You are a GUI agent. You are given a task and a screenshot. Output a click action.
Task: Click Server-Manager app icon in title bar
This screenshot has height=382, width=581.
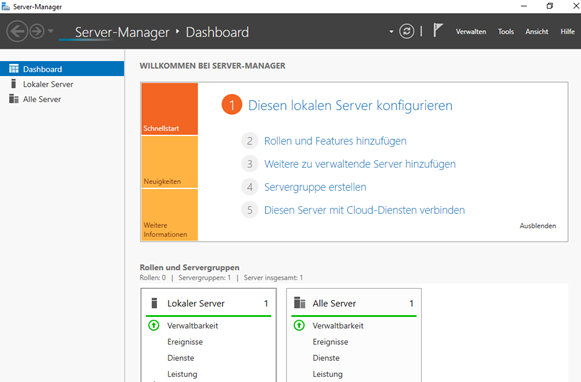click(6, 6)
